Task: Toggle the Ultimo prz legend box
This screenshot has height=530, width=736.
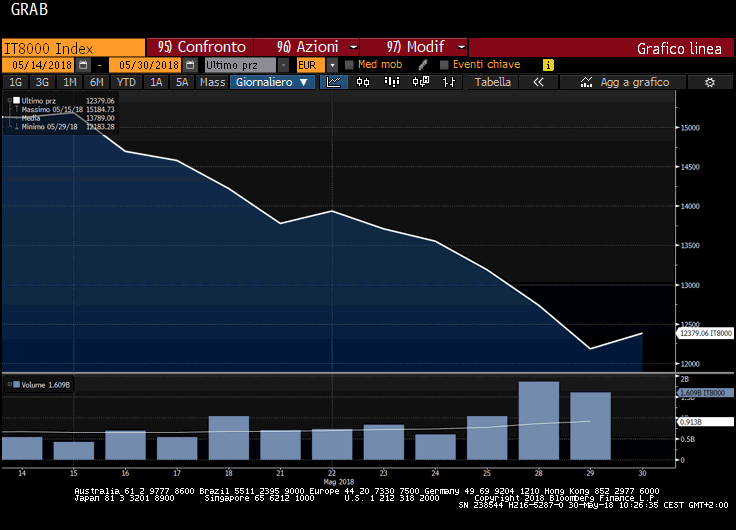Action: click(x=14, y=101)
